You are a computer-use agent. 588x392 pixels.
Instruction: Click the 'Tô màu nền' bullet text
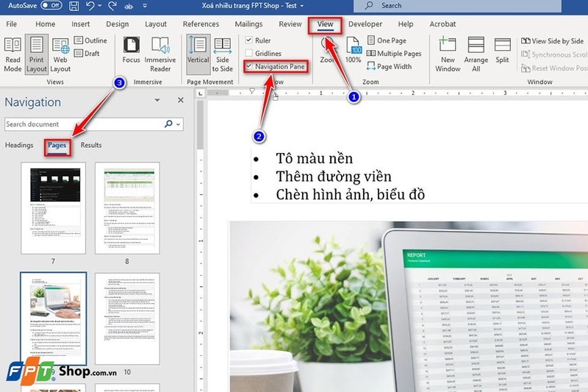pos(315,158)
